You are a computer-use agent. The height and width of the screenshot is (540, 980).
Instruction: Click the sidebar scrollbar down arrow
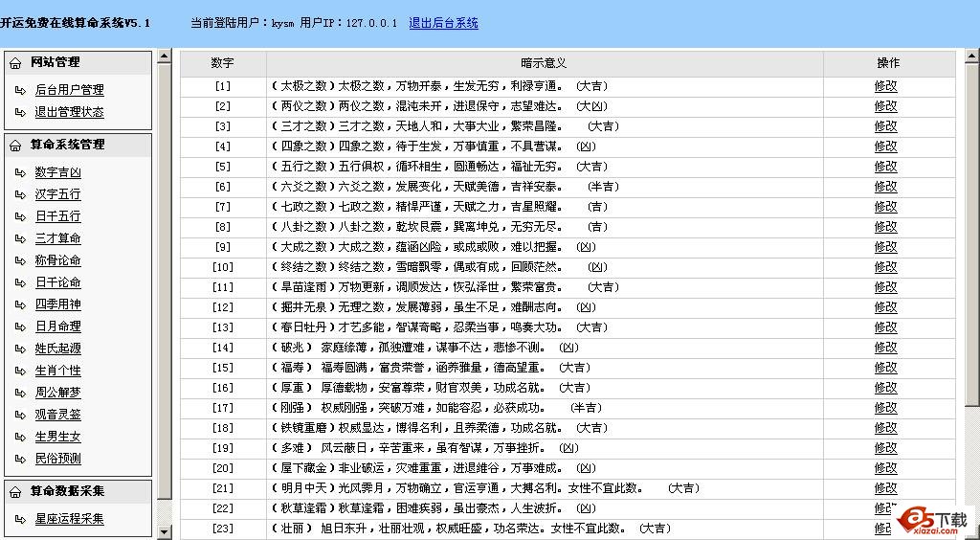pyautogui.click(x=164, y=531)
